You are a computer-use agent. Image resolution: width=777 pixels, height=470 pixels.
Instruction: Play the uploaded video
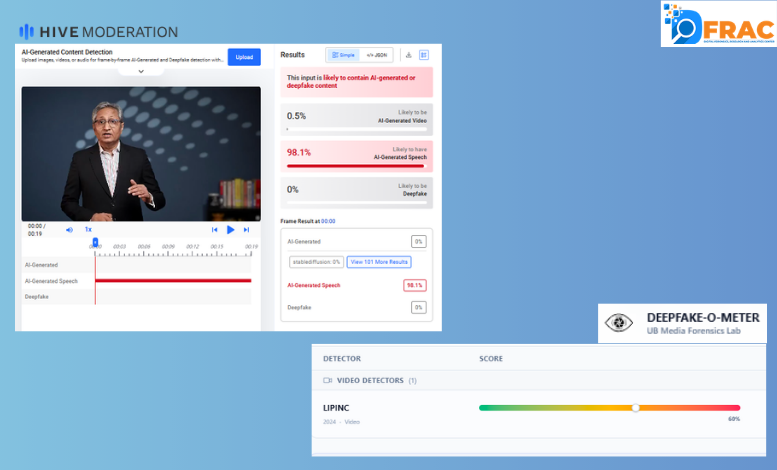tap(230, 230)
